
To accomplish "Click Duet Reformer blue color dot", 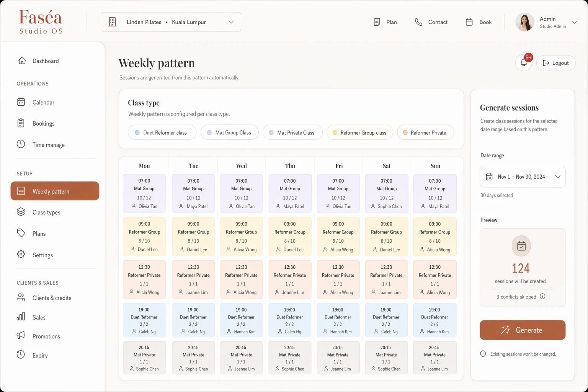I will [137, 132].
